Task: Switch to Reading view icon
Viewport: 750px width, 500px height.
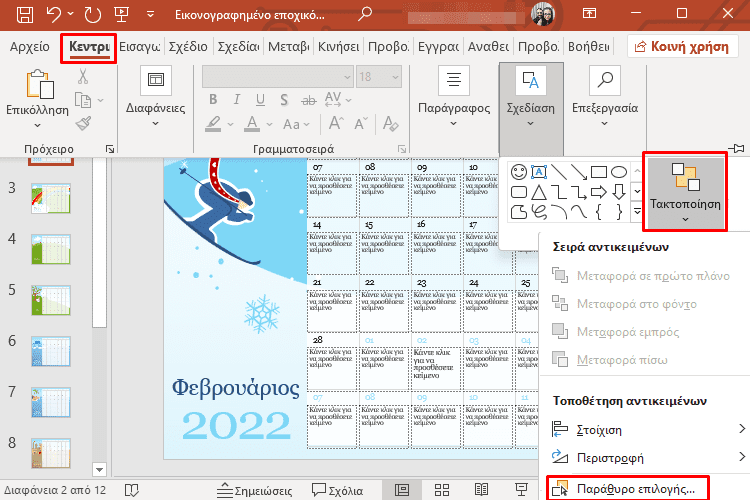Action: pyautogui.click(x=481, y=490)
